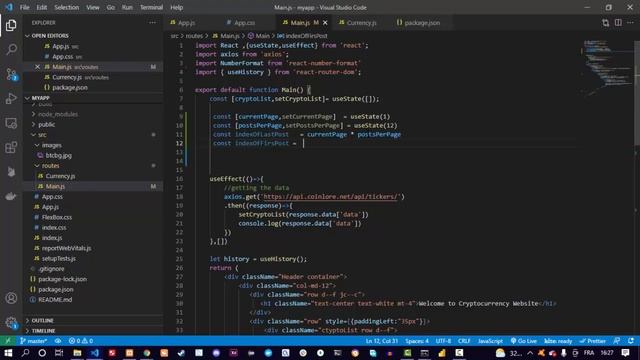This screenshot has width=640, height=360.
Task: Open Windows Start menu
Action: (x=8, y=353)
